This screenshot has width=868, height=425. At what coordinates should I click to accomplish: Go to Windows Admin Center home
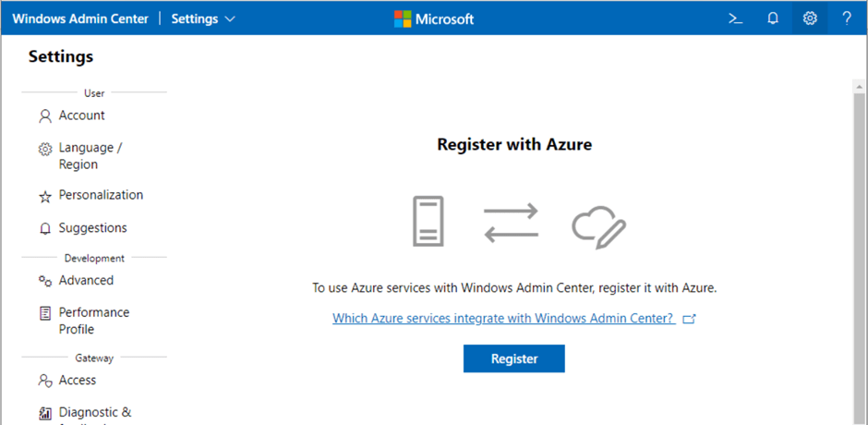click(x=80, y=18)
